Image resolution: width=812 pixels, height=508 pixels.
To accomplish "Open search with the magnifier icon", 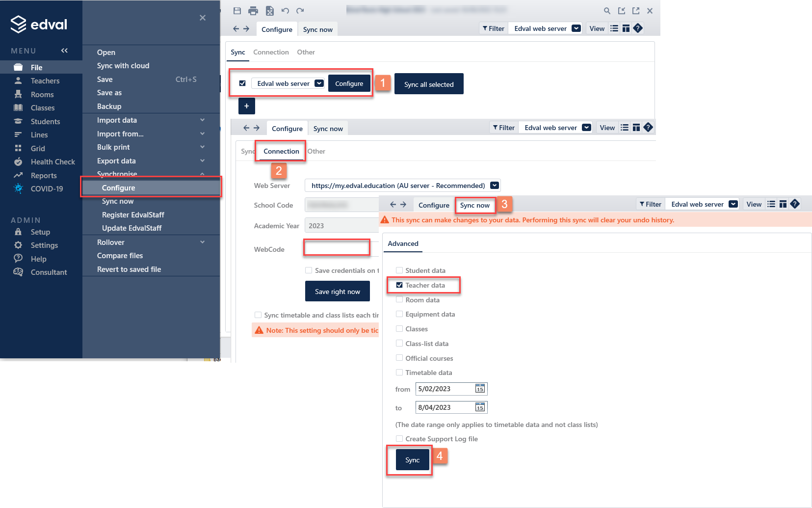I will tap(607, 10).
